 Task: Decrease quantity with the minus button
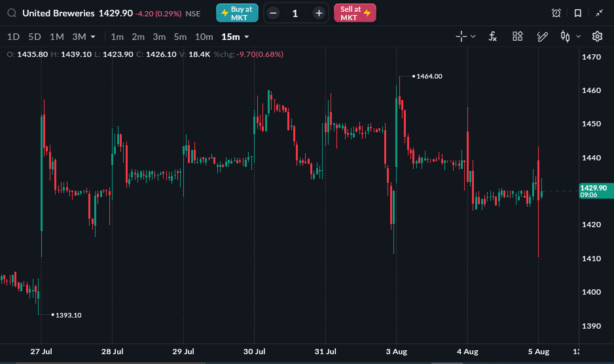[x=274, y=13]
